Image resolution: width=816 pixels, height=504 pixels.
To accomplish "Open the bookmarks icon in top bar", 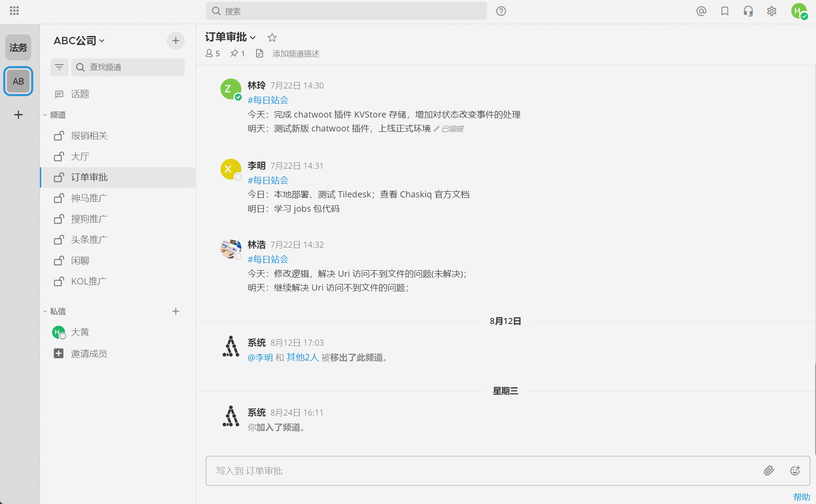I will (724, 11).
